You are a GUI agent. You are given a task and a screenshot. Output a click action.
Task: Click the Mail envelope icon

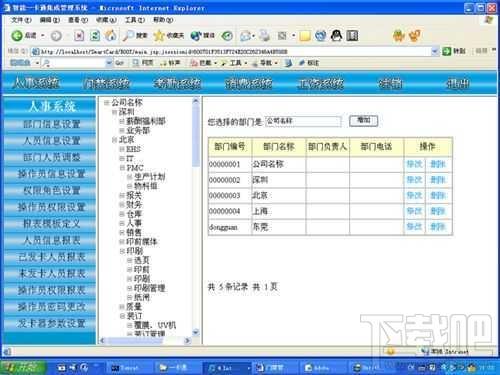[x=246, y=36]
